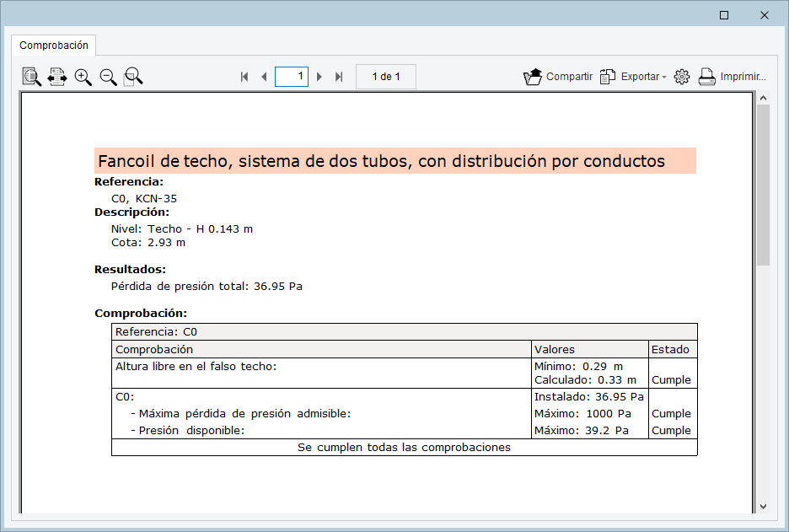Zoom out of the report
This screenshot has height=532, width=789.
click(109, 77)
